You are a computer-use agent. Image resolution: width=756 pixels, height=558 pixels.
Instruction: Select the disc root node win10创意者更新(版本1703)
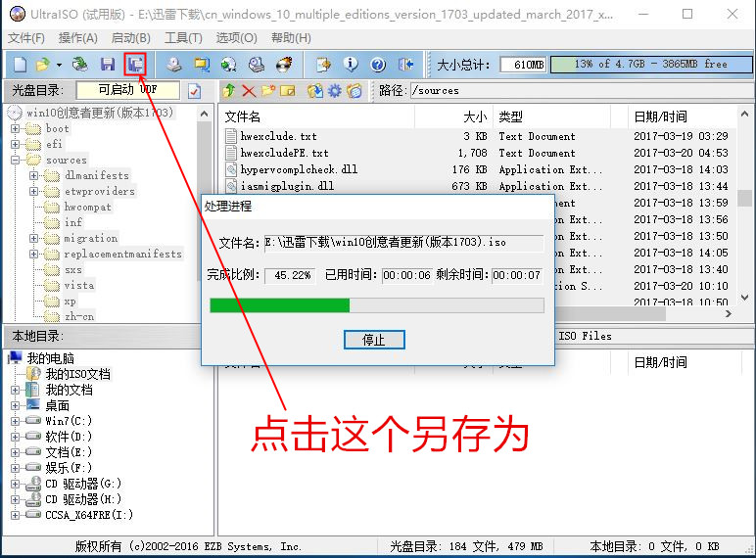pos(99,113)
